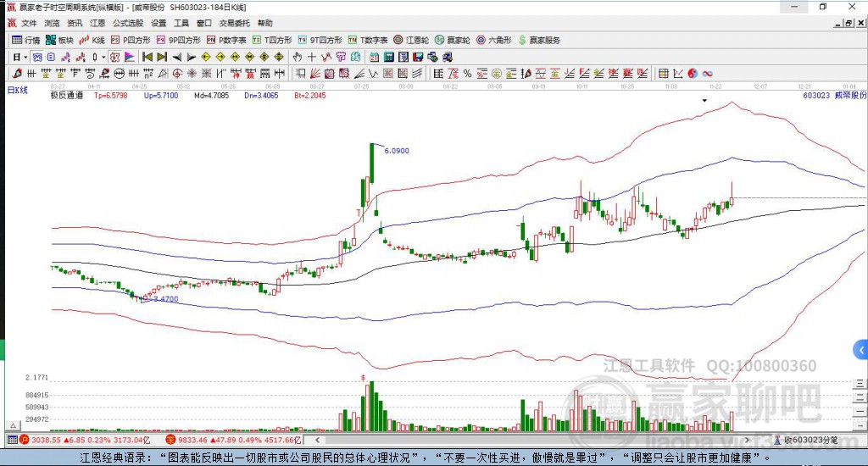Jump to first bar icon
The width and height of the screenshot is (868, 466).
pos(147,57)
